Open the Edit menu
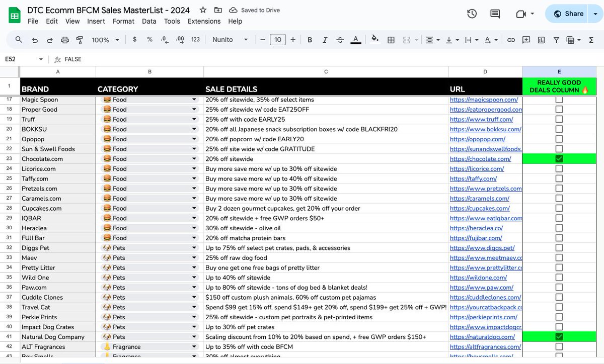This screenshot has height=364, width=604. tap(52, 21)
